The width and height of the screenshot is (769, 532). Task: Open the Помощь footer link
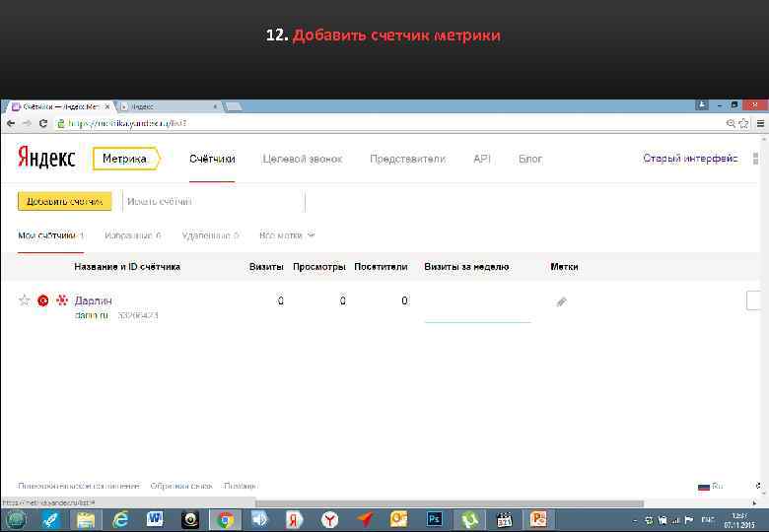click(241, 486)
